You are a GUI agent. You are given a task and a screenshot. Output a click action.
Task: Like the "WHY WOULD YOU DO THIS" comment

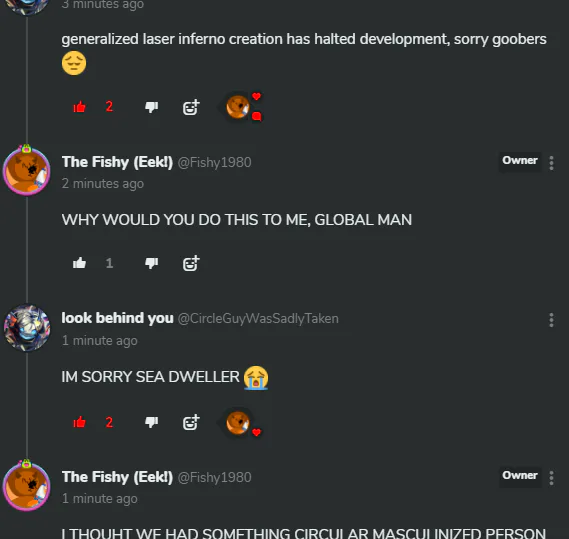tap(79, 263)
